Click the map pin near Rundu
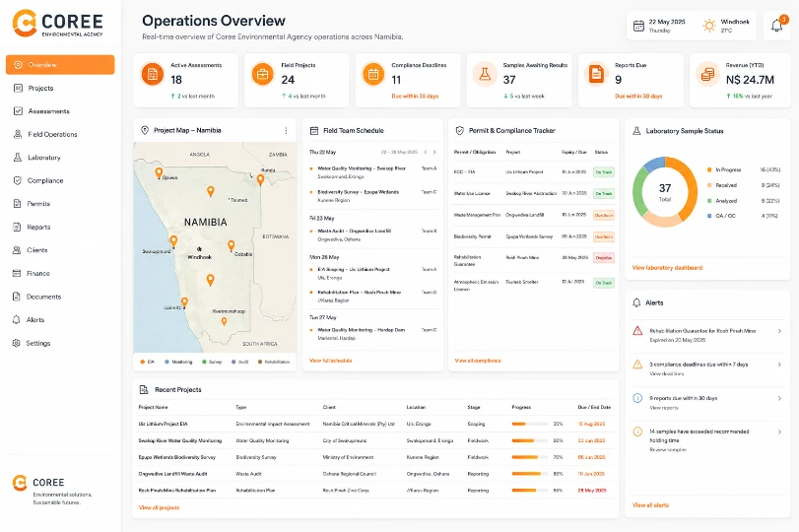Image resolution: width=799 pixels, height=532 pixels. [260, 179]
